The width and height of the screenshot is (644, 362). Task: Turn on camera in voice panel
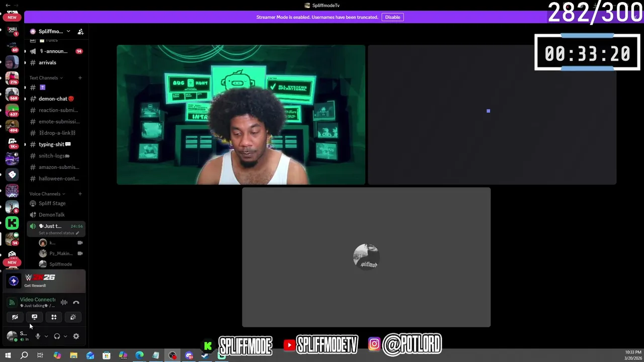click(x=15, y=317)
